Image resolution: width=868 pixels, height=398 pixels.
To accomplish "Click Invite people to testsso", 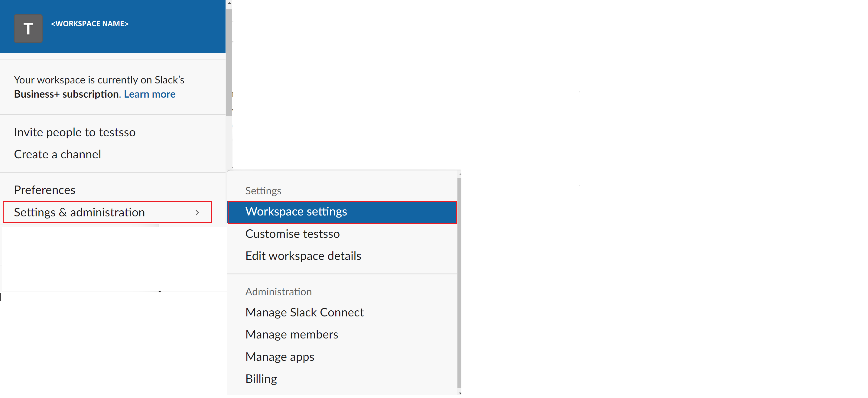I will (75, 132).
